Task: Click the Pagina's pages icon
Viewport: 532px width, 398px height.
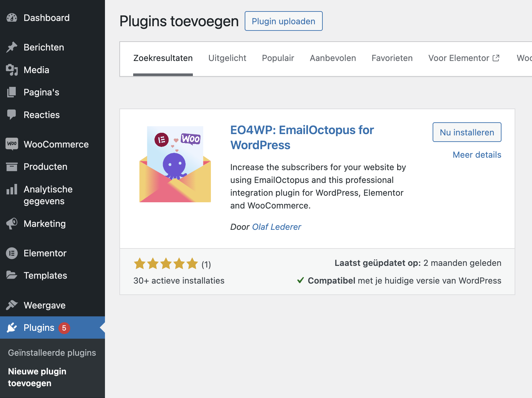Action: [x=12, y=92]
